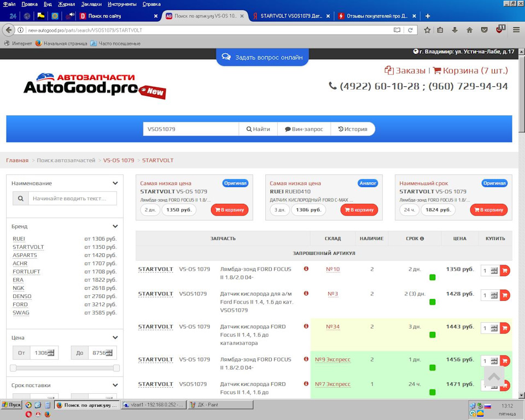
Task: Show site info icon in address bar
Action: pyautogui.click(x=20, y=30)
